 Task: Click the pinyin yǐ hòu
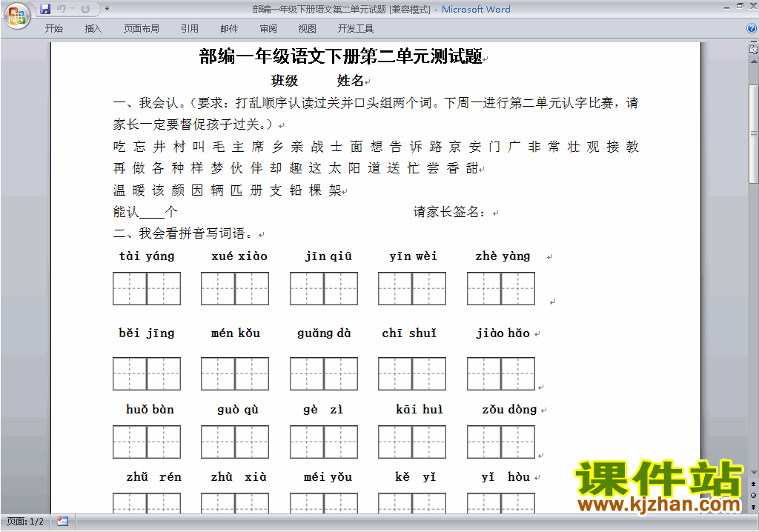point(506,477)
